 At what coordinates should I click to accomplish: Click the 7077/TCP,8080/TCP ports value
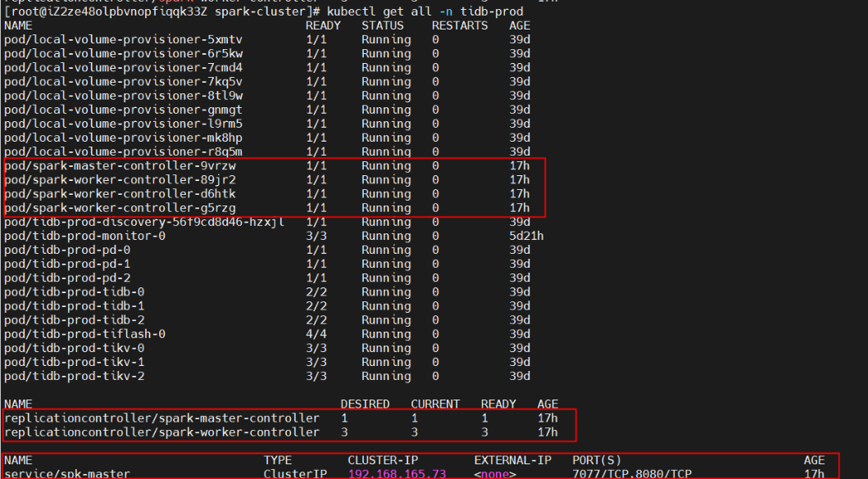click(x=632, y=473)
